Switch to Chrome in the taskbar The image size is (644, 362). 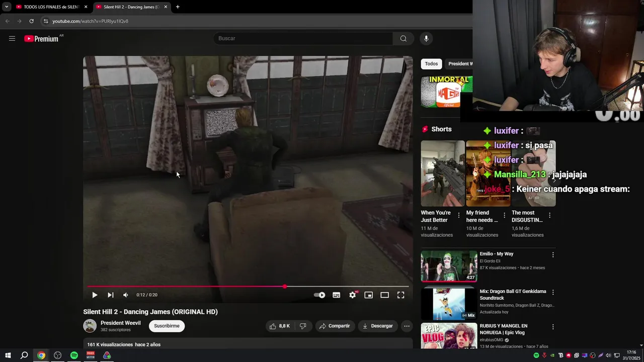click(41, 355)
